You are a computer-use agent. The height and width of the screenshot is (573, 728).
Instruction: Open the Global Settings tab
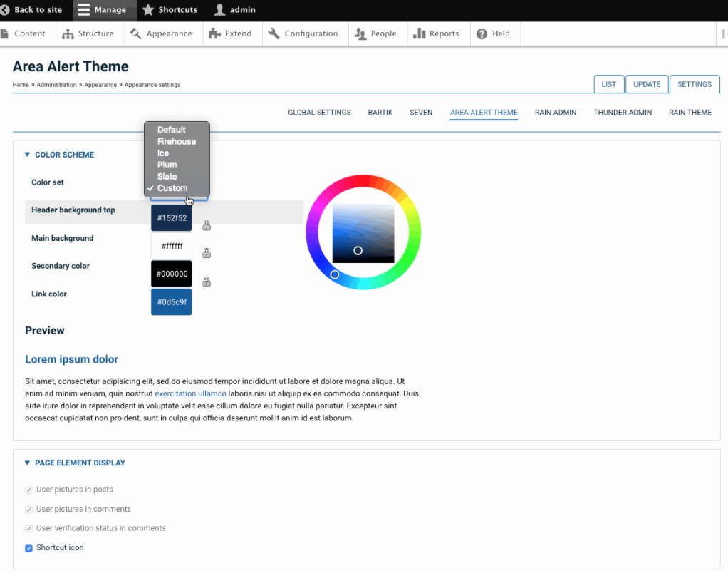[x=319, y=112]
